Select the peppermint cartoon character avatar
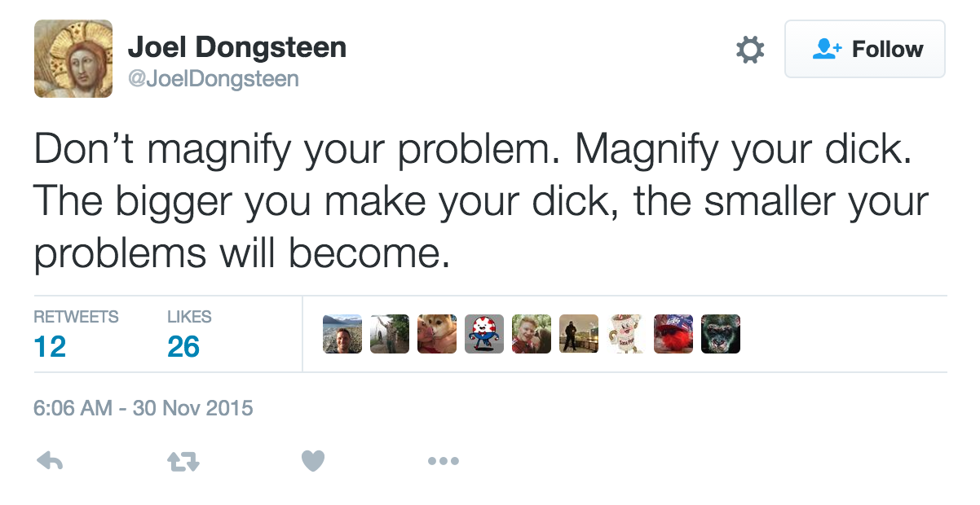 click(484, 334)
